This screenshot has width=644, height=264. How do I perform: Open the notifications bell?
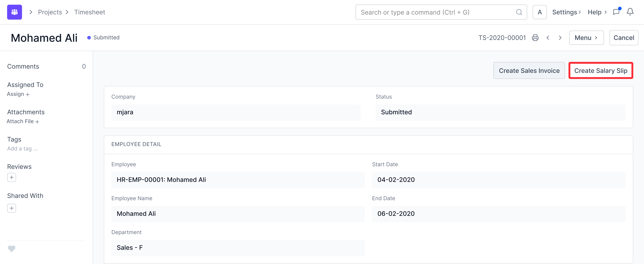pos(630,12)
